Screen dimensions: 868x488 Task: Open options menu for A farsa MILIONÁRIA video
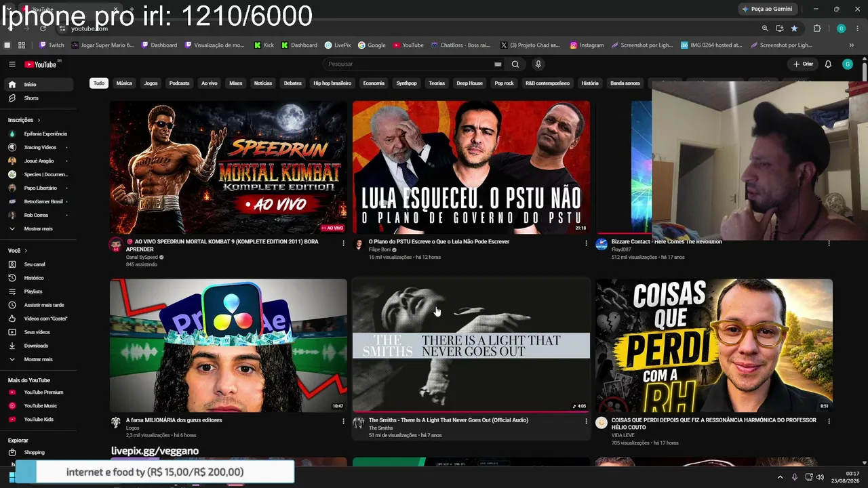(x=343, y=421)
